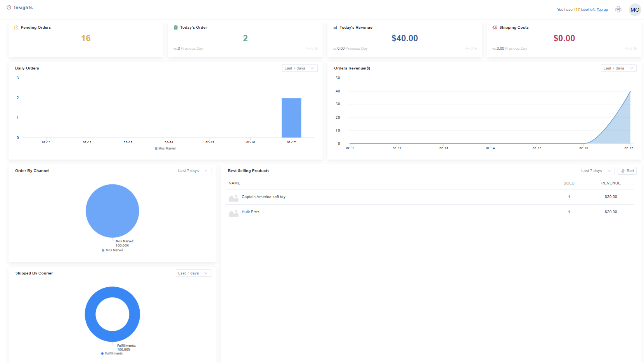Toggle Fulfillments legend in courier chart
The width and height of the screenshot is (644, 363).
[112, 354]
